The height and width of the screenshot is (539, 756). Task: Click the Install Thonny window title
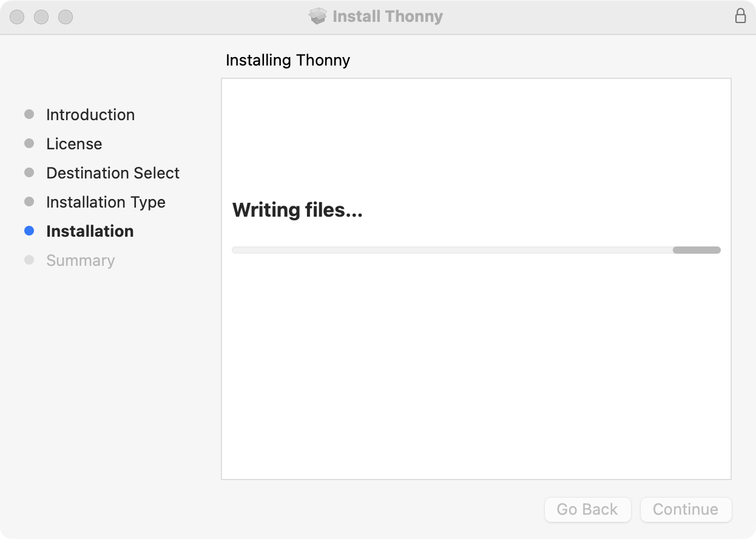[388, 16]
